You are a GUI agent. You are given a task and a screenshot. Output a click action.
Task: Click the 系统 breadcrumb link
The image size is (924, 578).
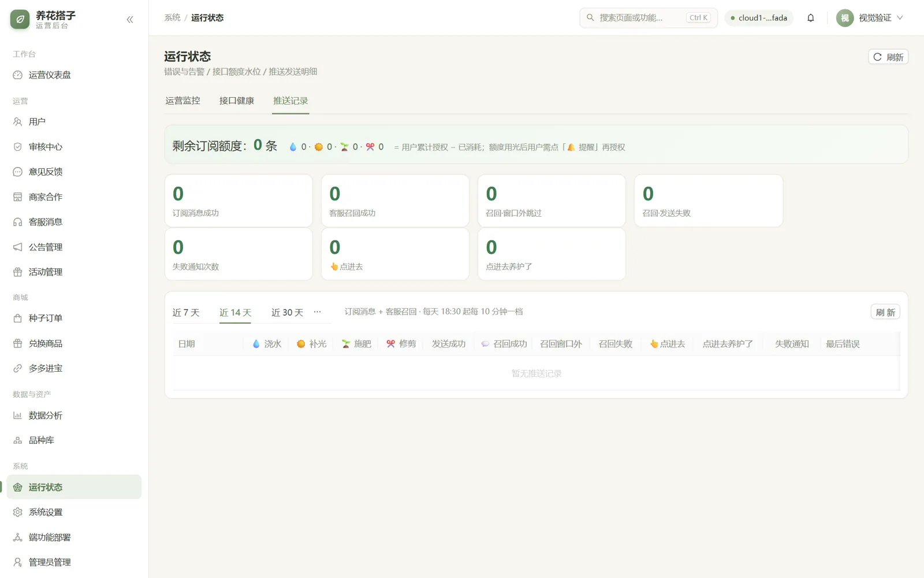(x=172, y=18)
